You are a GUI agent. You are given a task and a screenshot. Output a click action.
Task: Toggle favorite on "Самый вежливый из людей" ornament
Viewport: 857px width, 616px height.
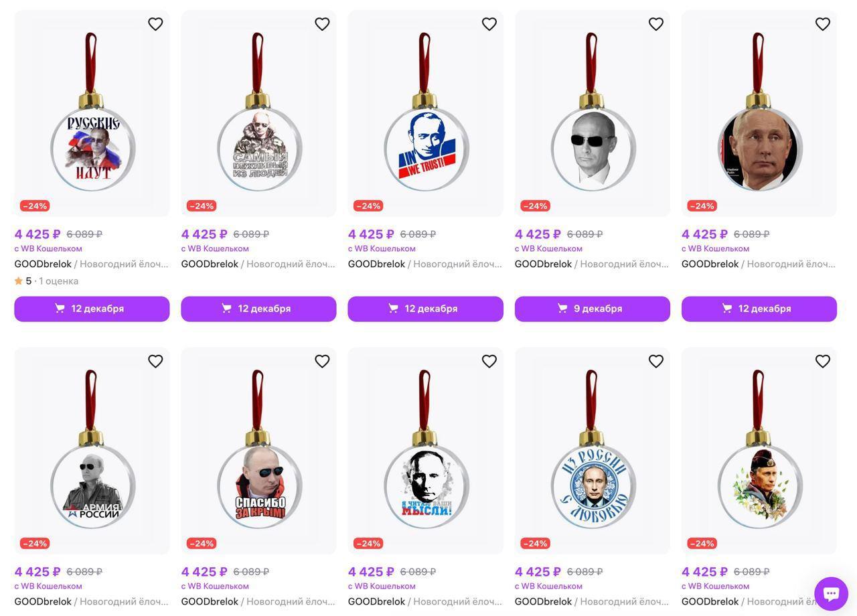click(322, 24)
